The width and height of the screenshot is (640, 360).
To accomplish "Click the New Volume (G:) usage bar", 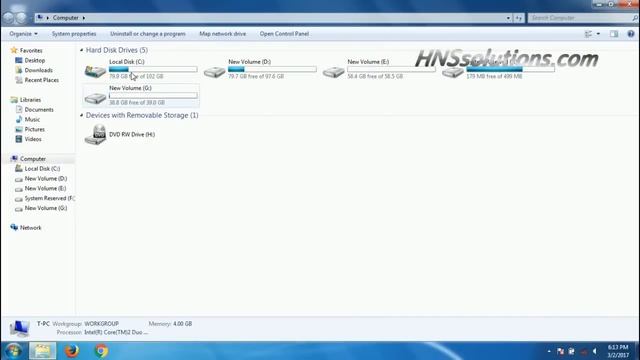I will point(153,96).
